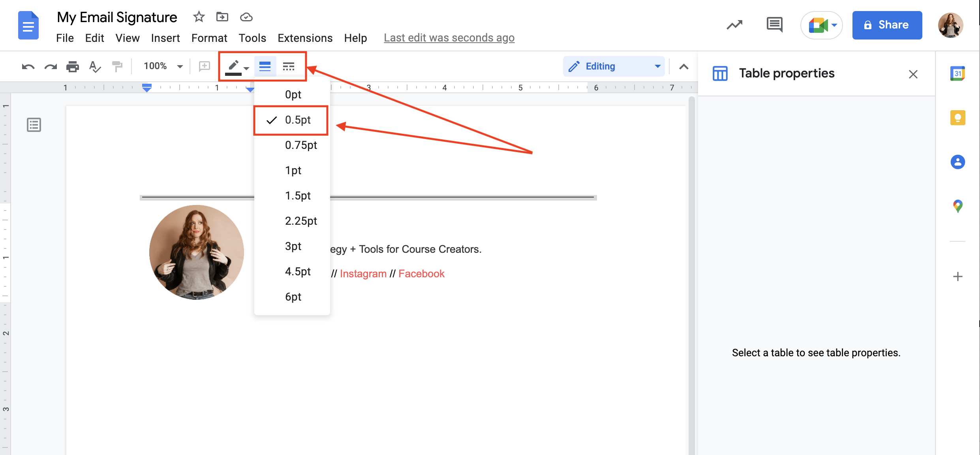Image resolution: width=980 pixels, height=455 pixels.
Task: Close the Table properties panel
Action: (x=913, y=74)
